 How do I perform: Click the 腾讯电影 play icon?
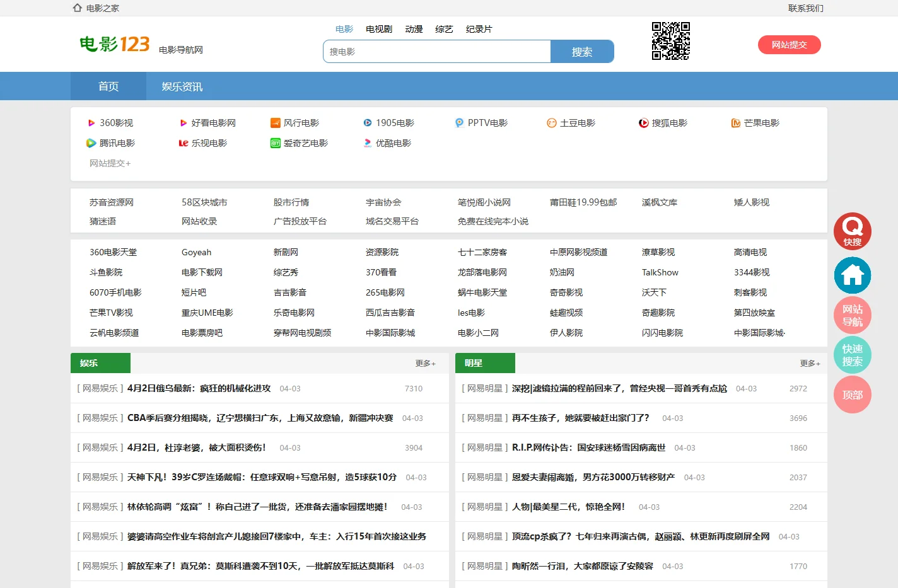pyautogui.click(x=91, y=143)
